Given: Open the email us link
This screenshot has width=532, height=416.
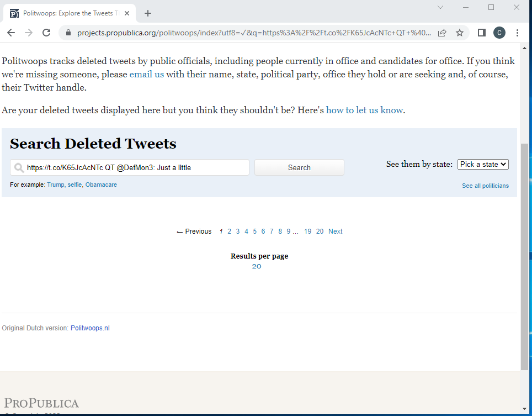Looking at the screenshot, I should (147, 75).
